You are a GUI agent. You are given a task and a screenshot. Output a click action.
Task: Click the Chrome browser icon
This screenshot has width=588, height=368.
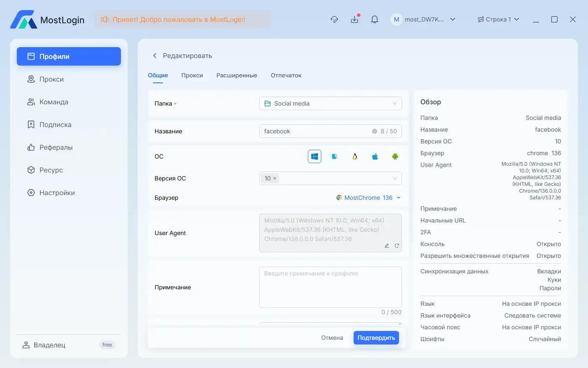coord(339,198)
